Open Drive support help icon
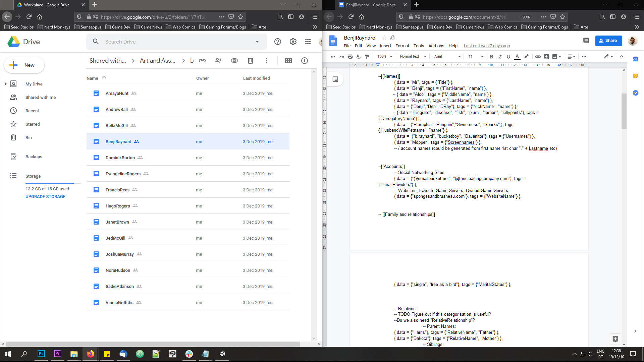 [x=277, y=42]
